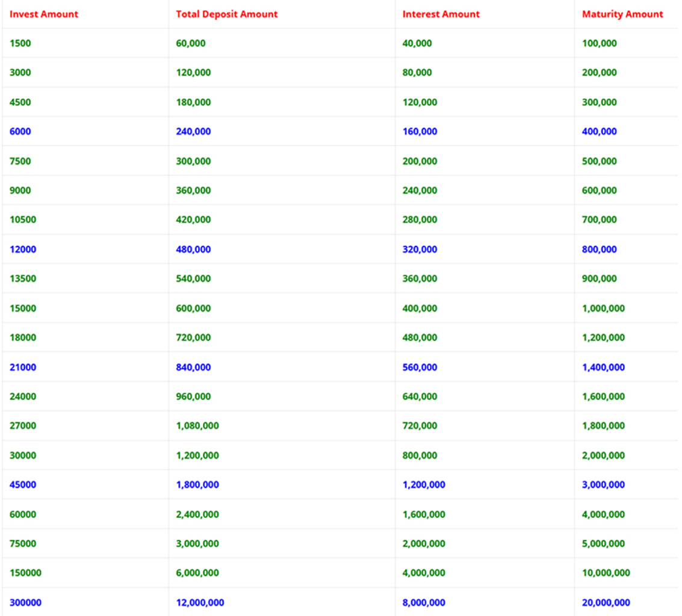Select maturity amount 20,000,000
This screenshot has height=616, width=682.
606,603
